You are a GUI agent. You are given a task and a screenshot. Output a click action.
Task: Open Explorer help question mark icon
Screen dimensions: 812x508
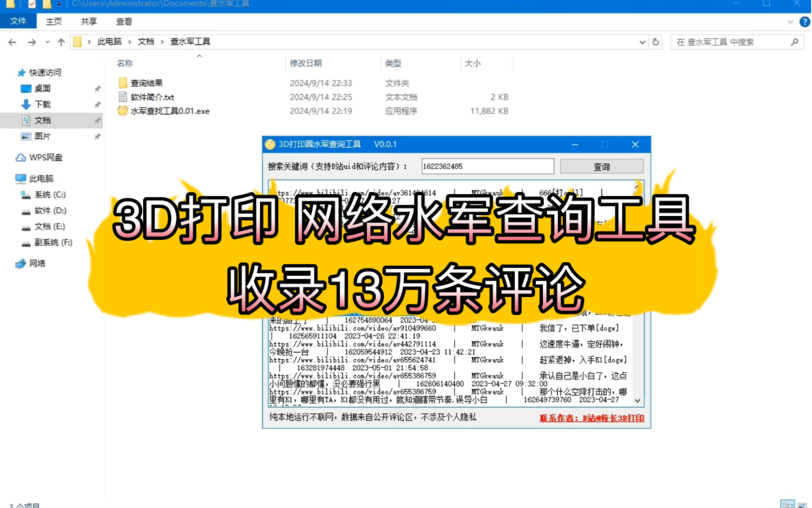[805, 21]
